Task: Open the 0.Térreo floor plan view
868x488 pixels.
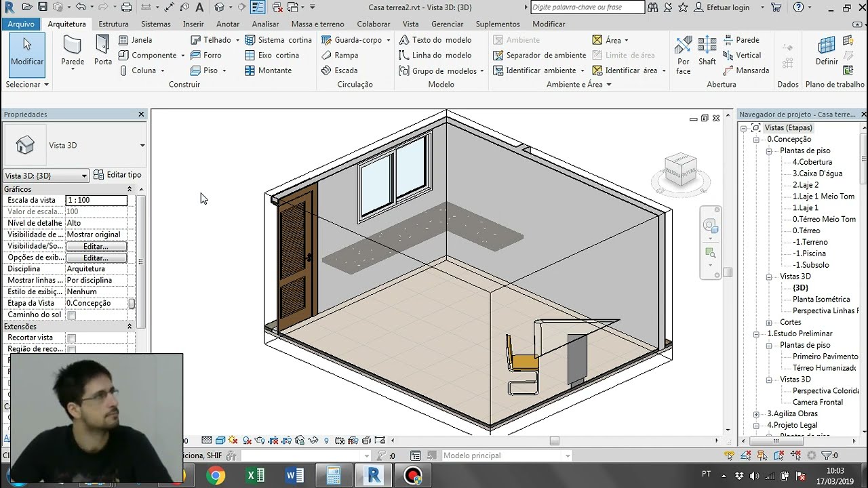Action: pos(806,230)
